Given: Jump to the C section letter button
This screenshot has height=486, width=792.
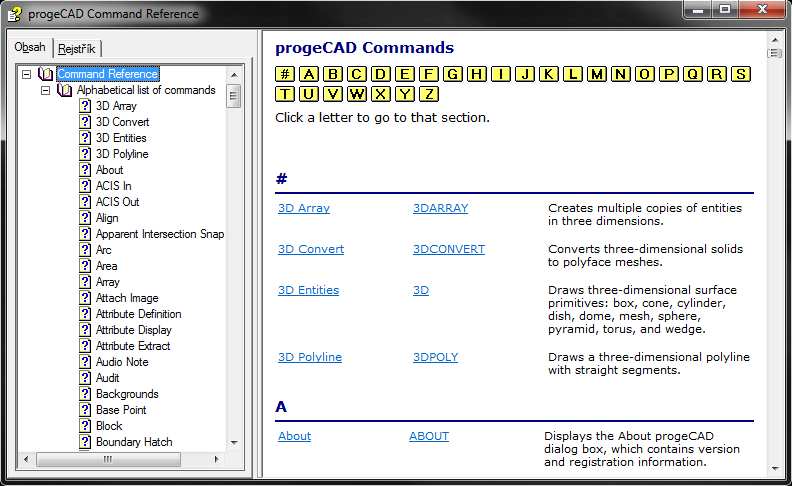Looking at the screenshot, I should [357, 74].
